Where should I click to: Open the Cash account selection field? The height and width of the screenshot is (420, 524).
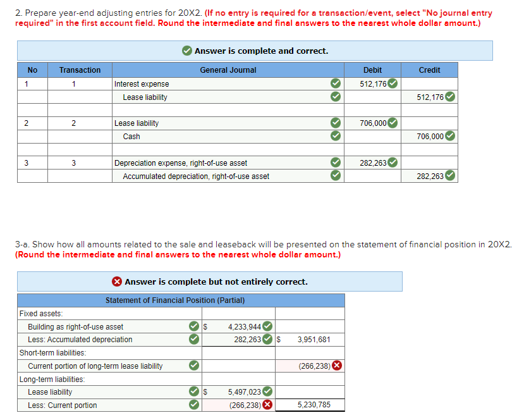(x=215, y=136)
